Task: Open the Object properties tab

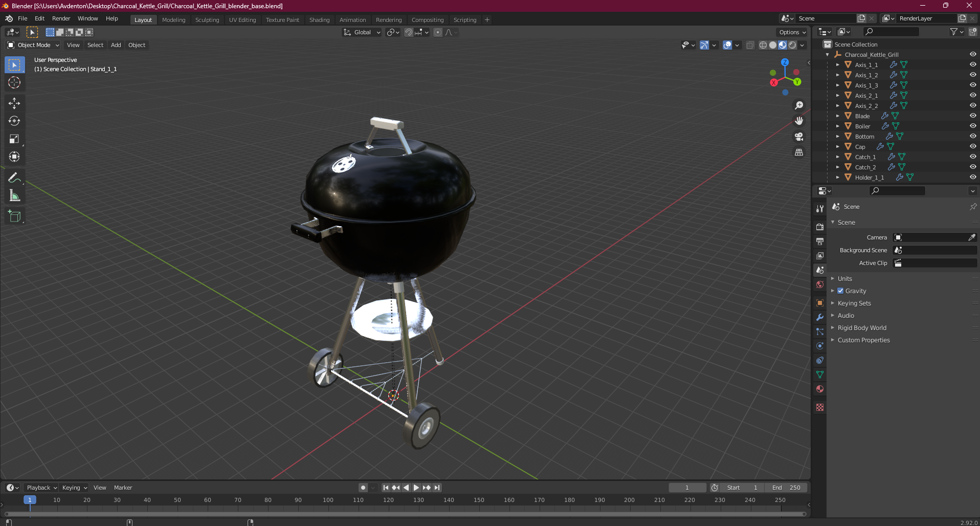Action: pyautogui.click(x=820, y=303)
